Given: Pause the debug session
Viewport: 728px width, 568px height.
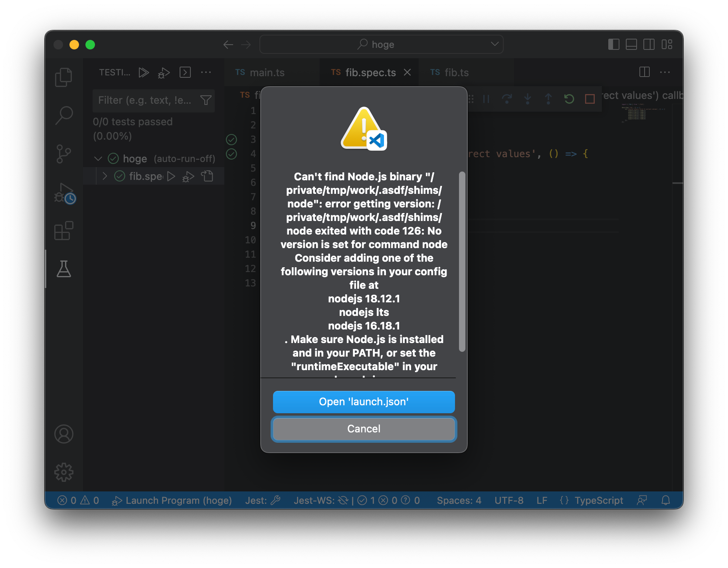Looking at the screenshot, I should tap(486, 99).
